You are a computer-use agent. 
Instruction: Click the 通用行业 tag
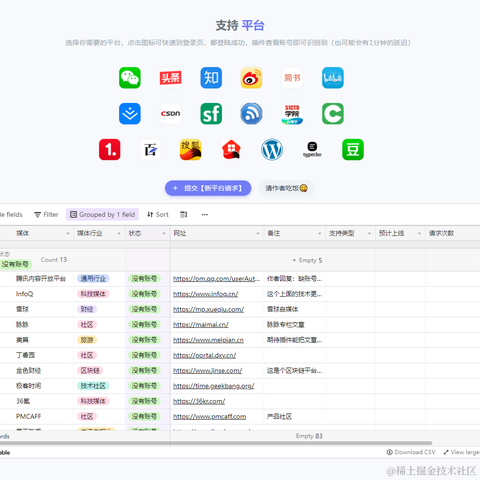(93, 279)
